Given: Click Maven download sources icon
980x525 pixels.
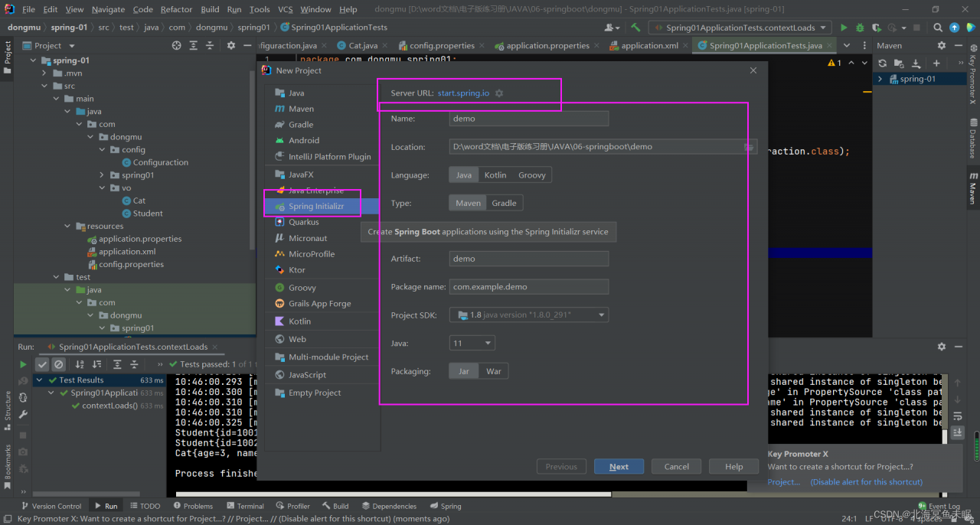Looking at the screenshot, I should (916, 63).
